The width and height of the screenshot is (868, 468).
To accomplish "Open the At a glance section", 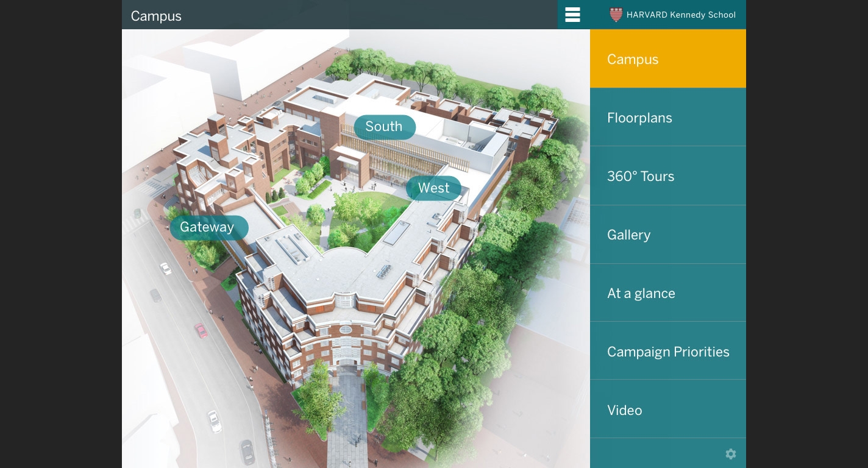I will tap(668, 292).
